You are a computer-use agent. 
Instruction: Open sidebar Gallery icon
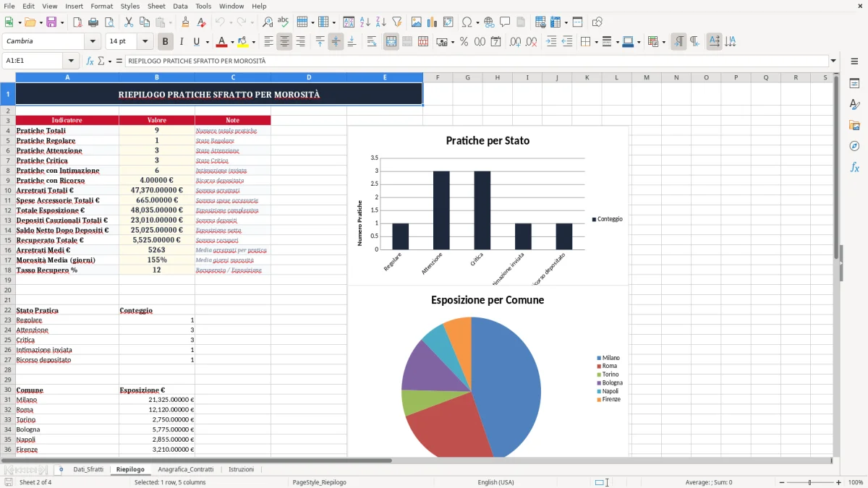point(854,125)
